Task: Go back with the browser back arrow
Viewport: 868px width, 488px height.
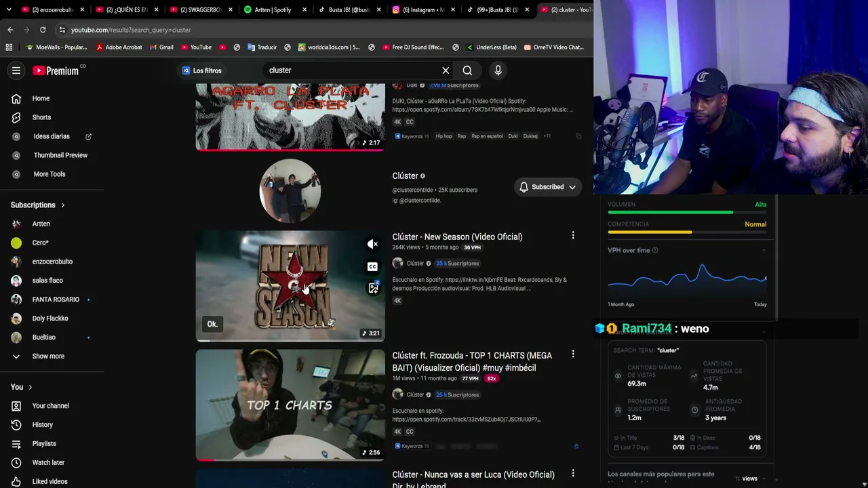Action: tap(10, 30)
